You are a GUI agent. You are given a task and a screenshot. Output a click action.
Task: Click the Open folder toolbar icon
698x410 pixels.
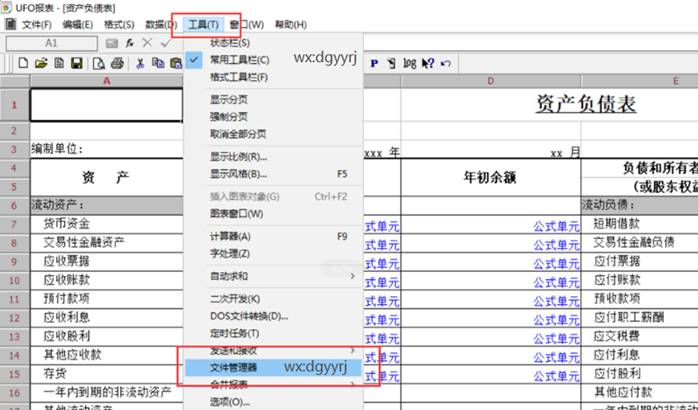[40, 63]
